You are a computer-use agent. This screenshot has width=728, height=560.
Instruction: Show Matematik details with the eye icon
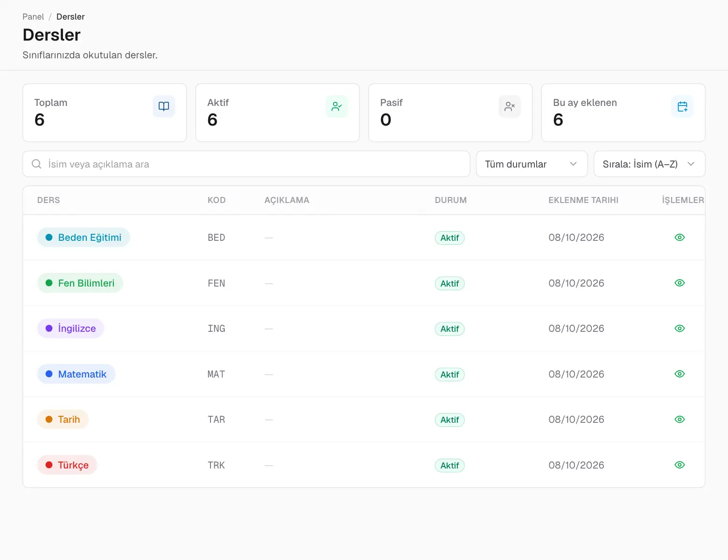point(680,374)
